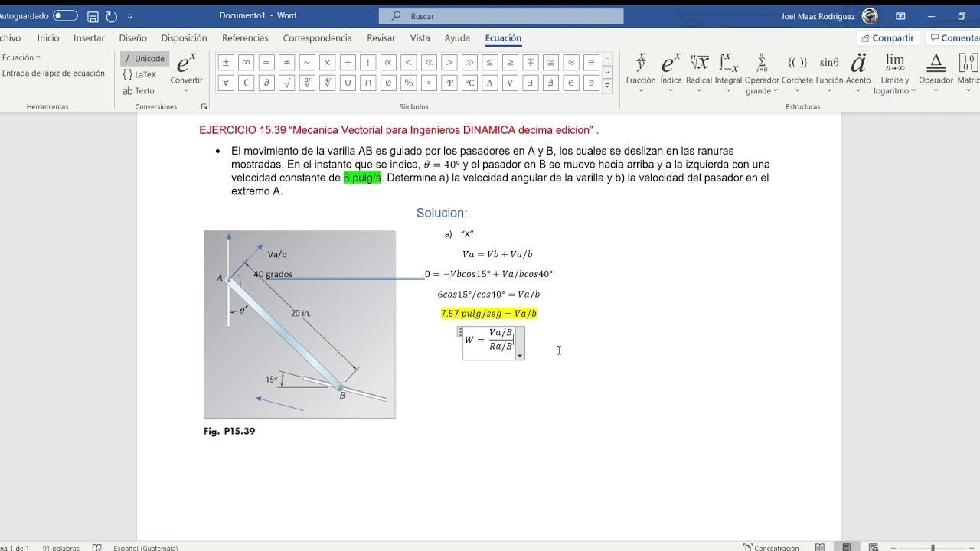Open the ribbon display options icon
Viewport: 980px width, 551px height.
coord(900,16)
